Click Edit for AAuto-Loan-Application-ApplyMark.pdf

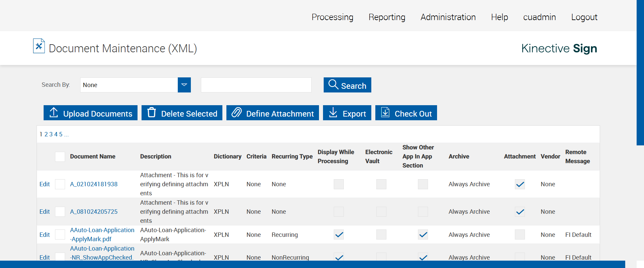[x=45, y=235]
